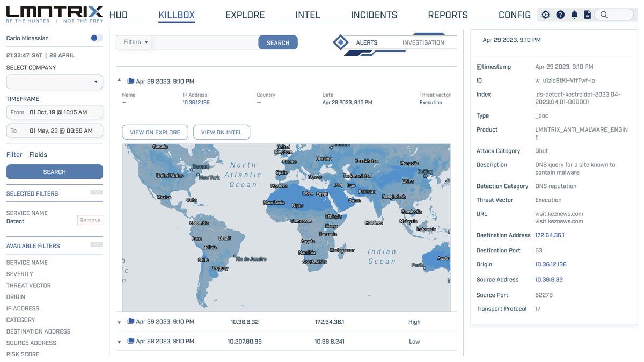Remove the Detect service name filter

tap(90, 220)
